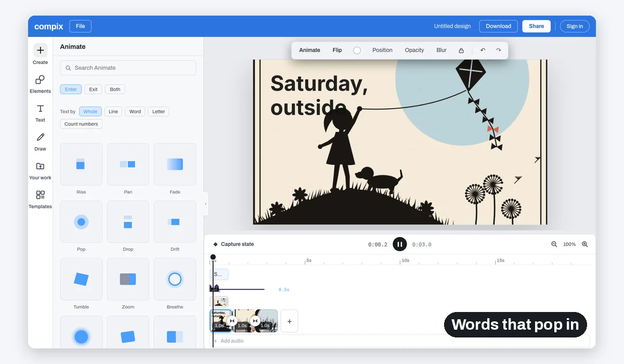Undo the last action
624x364 pixels.
(x=483, y=50)
